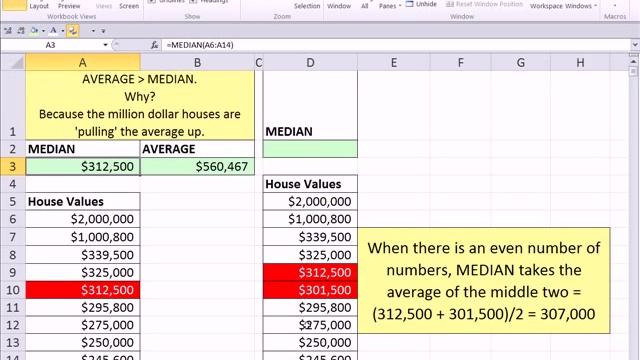This screenshot has width=640, height=360.
Task: Click the Unhide window icon
Action: (x=409, y=4)
